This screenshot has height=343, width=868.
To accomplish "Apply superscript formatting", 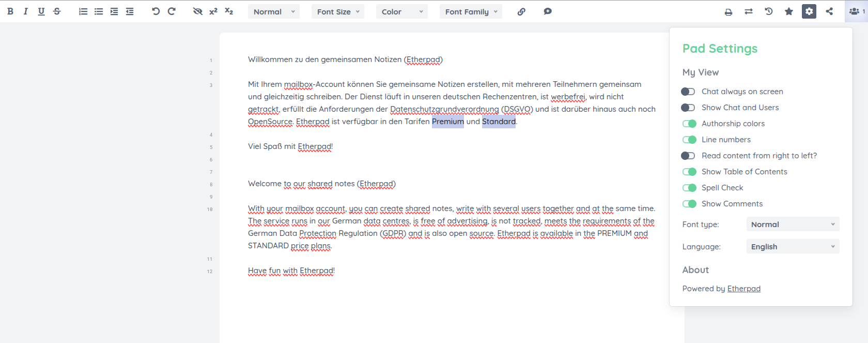I will [x=213, y=11].
